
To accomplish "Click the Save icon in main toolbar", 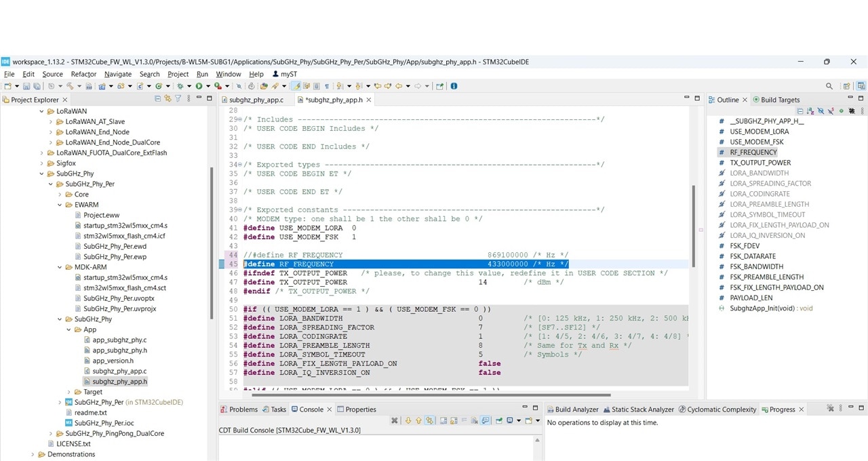I will point(26,86).
